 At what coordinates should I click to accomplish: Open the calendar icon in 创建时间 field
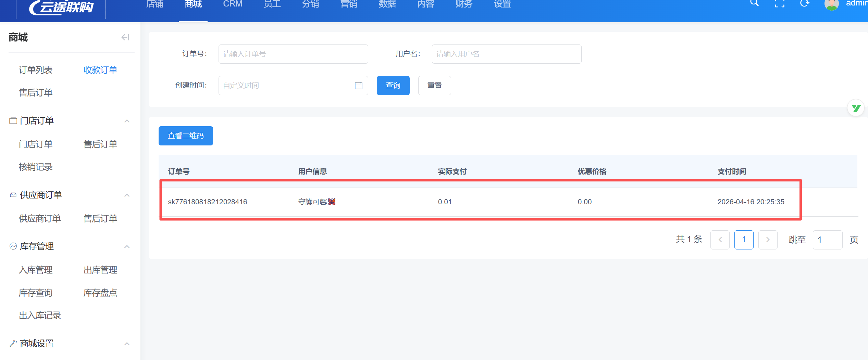[x=358, y=86]
